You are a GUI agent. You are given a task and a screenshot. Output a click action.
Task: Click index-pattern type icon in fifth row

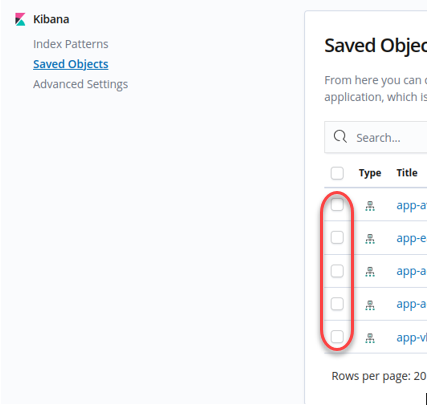pyautogui.click(x=370, y=338)
